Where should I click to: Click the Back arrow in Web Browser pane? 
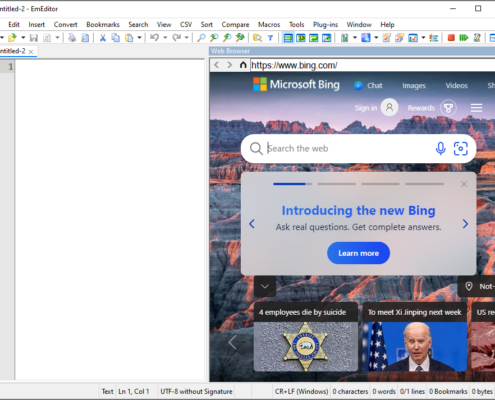click(217, 65)
